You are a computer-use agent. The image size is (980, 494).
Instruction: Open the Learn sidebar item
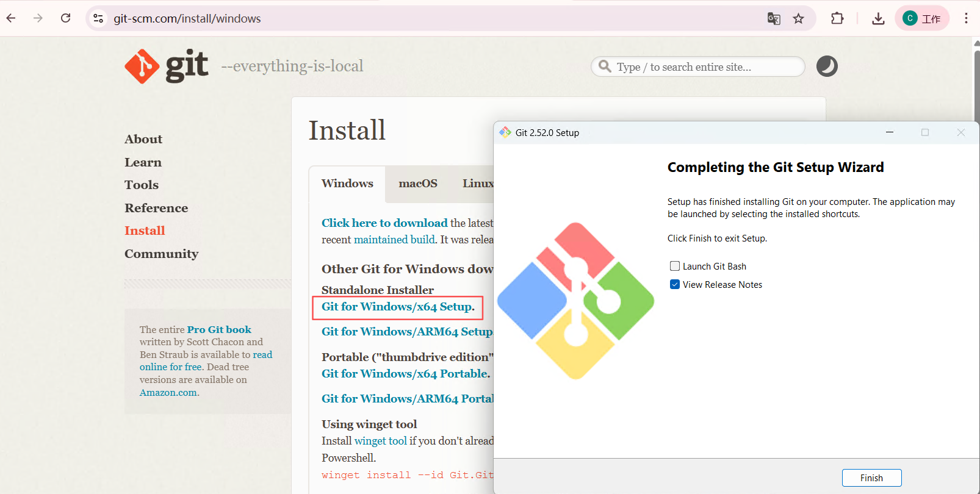click(x=143, y=162)
